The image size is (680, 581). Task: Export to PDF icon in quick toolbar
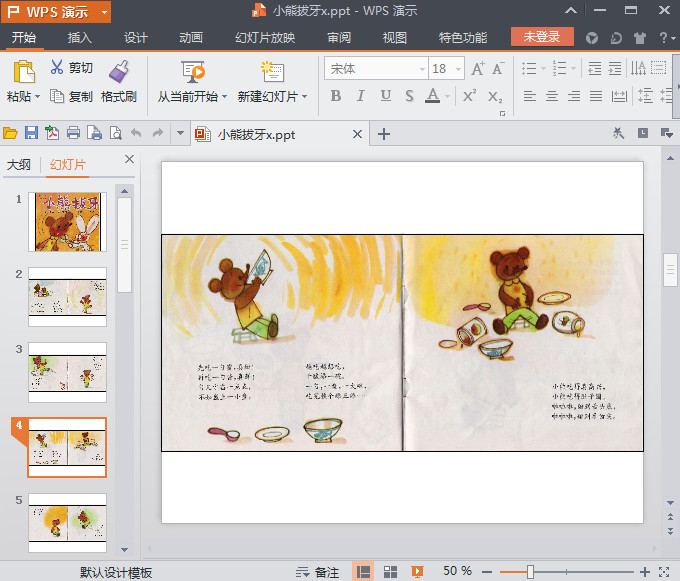52,133
